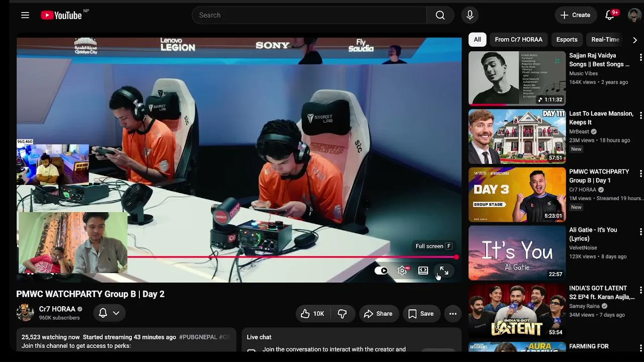
Task: Open options menu for PMWC WATCHPARTY Day 1
Action: [640, 174]
